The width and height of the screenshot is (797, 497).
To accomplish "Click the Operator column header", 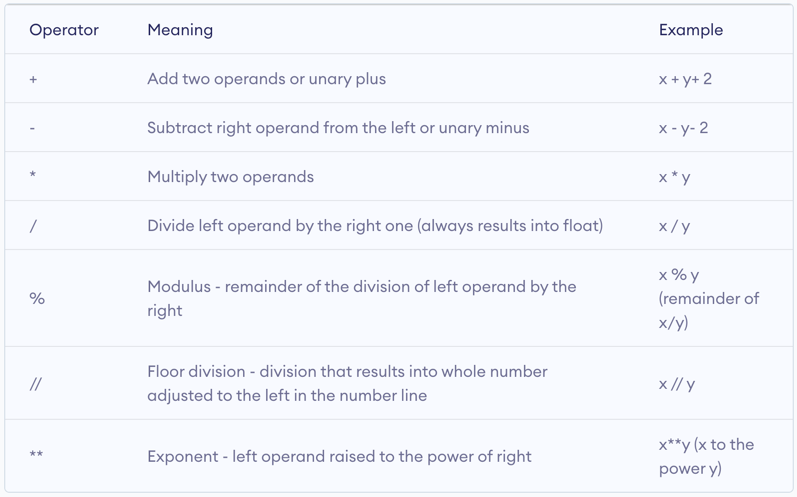I will tap(64, 30).
